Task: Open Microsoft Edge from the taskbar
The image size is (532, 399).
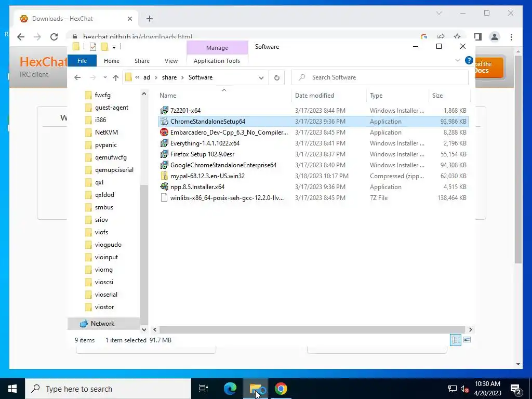Action: [230, 389]
